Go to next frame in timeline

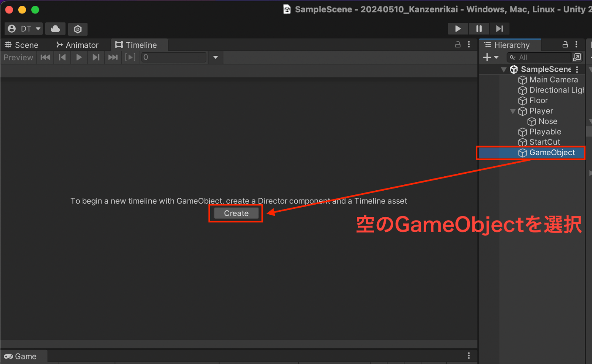click(x=96, y=57)
